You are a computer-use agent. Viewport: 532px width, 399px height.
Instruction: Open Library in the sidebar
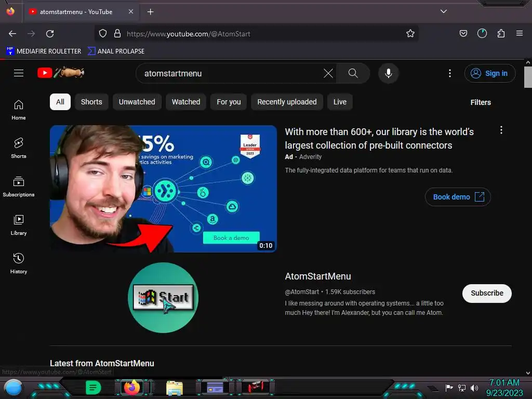[19, 225]
